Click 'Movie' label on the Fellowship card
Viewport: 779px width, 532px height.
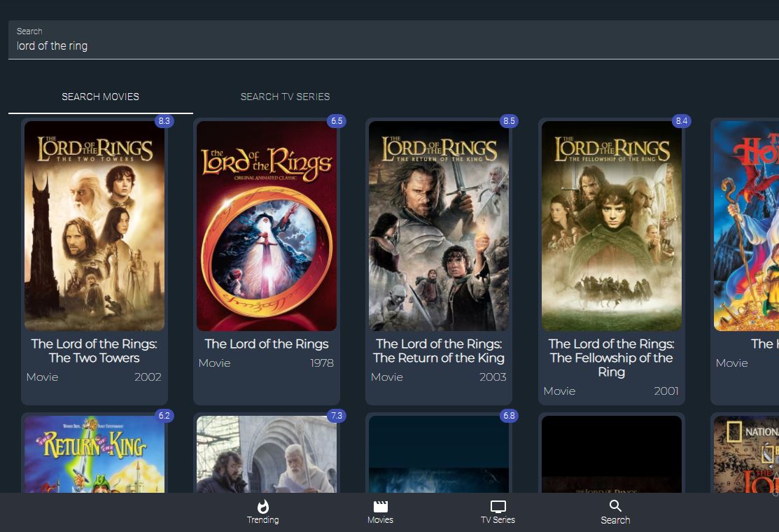(x=559, y=391)
